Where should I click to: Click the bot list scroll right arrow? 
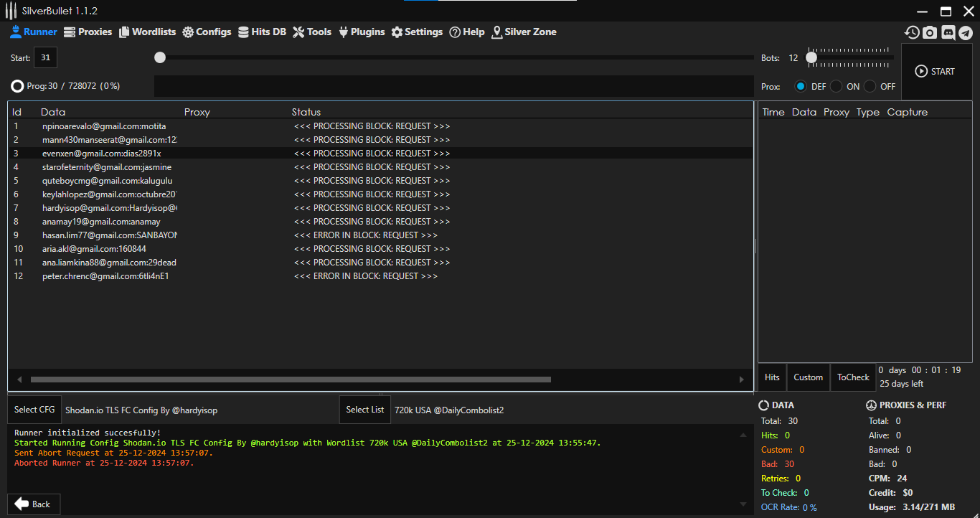click(x=742, y=380)
